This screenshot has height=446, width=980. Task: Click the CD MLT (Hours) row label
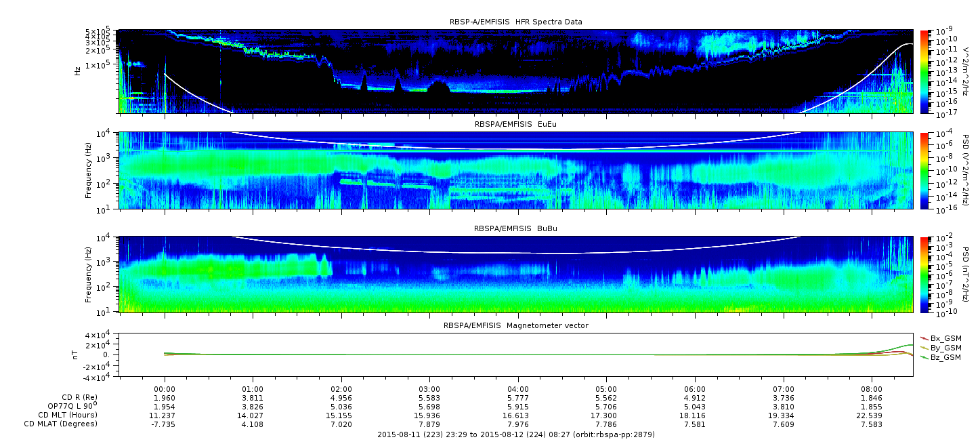67,415
